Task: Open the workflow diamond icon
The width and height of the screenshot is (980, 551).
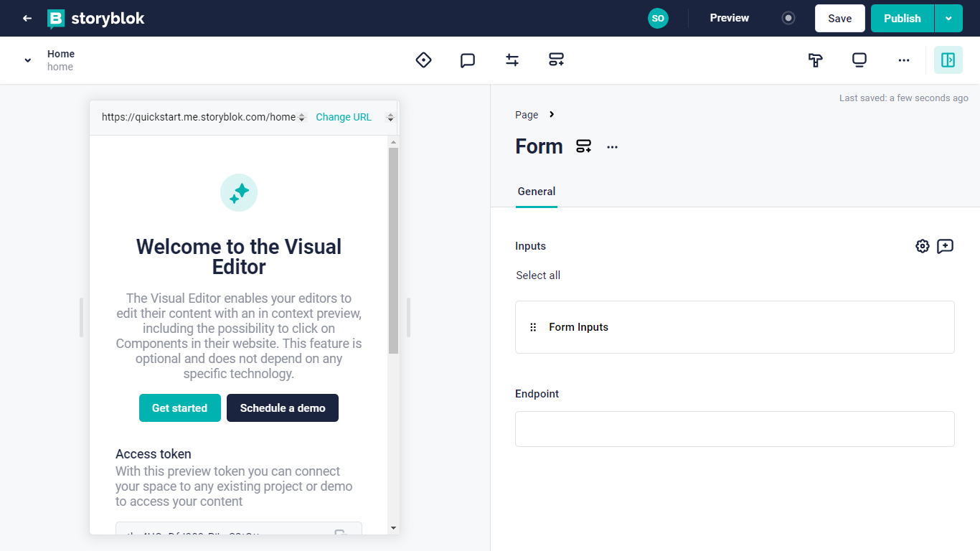Action: tap(423, 60)
